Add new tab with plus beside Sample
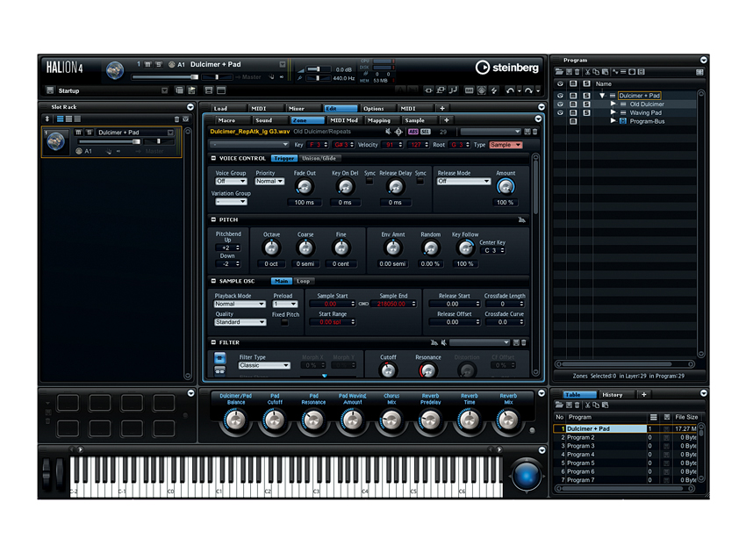Screen dimensions: 746x560 coord(446,120)
